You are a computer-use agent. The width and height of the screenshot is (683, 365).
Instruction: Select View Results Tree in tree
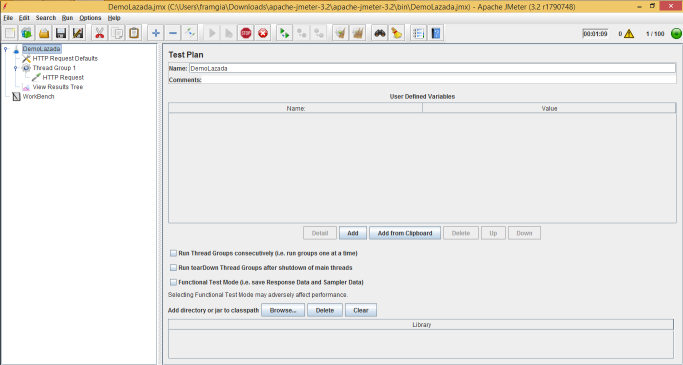point(57,87)
